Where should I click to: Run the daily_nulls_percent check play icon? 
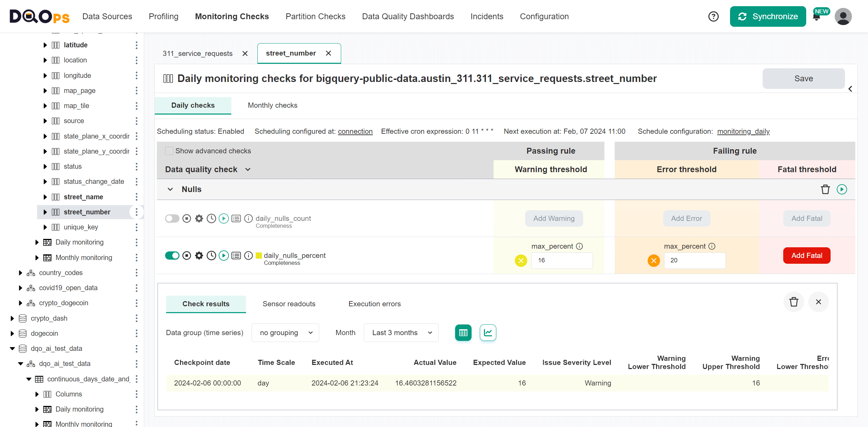click(224, 256)
